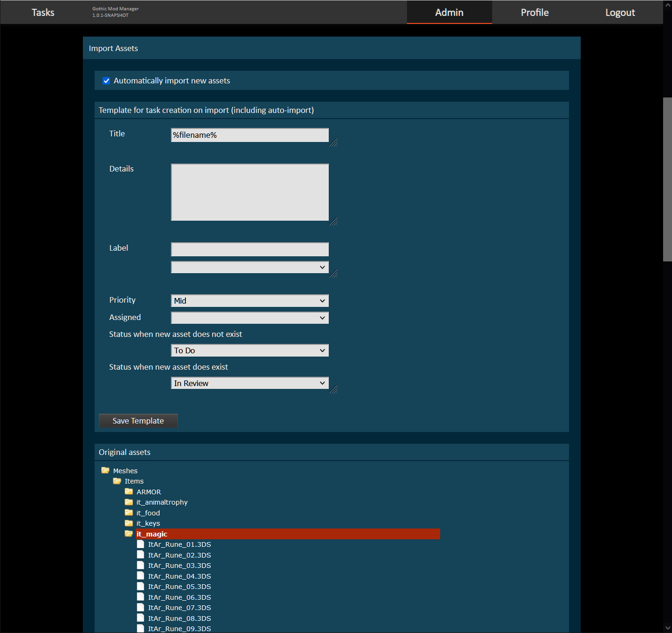Click file icon of ItAr_Rune_08.3DS
The height and width of the screenshot is (633, 672).
(140, 618)
